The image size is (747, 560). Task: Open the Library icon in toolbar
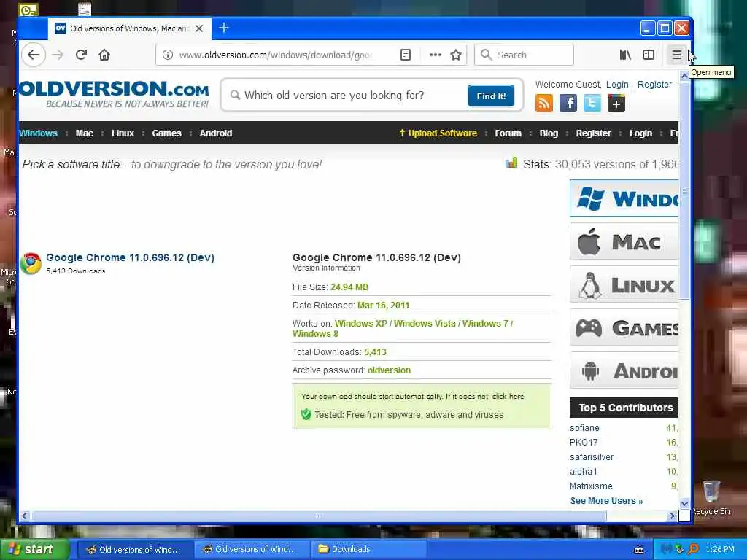[625, 55]
